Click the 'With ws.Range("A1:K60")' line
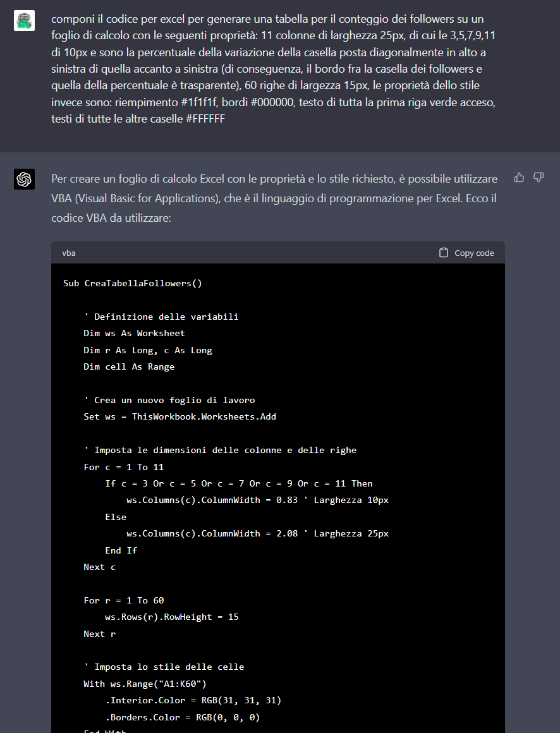 point(145,684)
